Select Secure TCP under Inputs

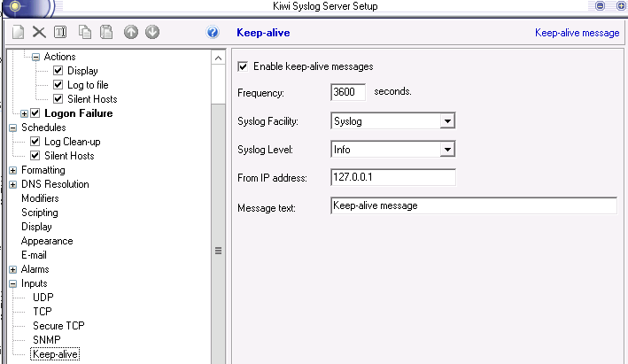coord(58,326)
